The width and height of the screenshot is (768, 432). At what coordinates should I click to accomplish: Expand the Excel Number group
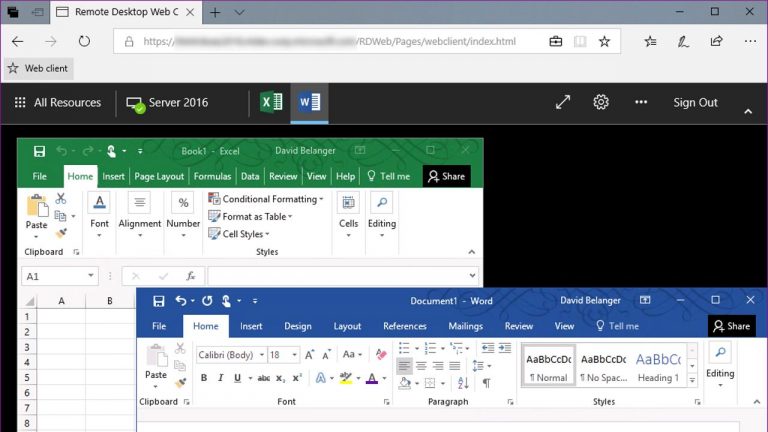pyautogui.click(x=183, y=215)
